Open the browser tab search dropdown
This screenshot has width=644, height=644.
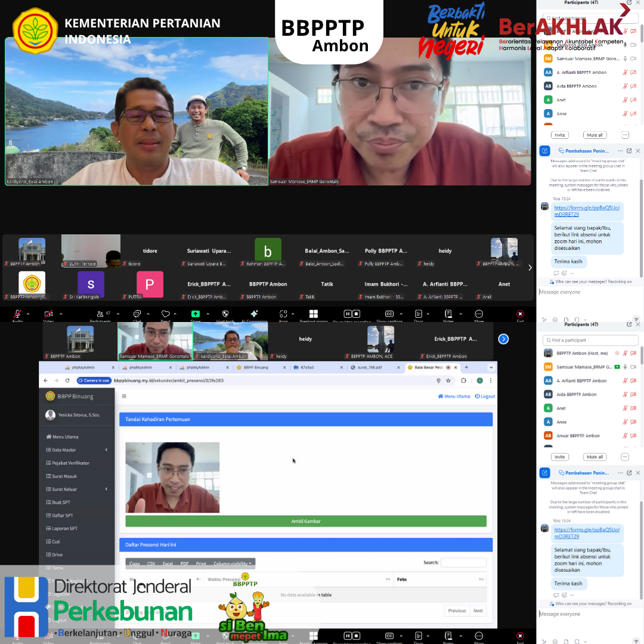(x=491, y=367)
